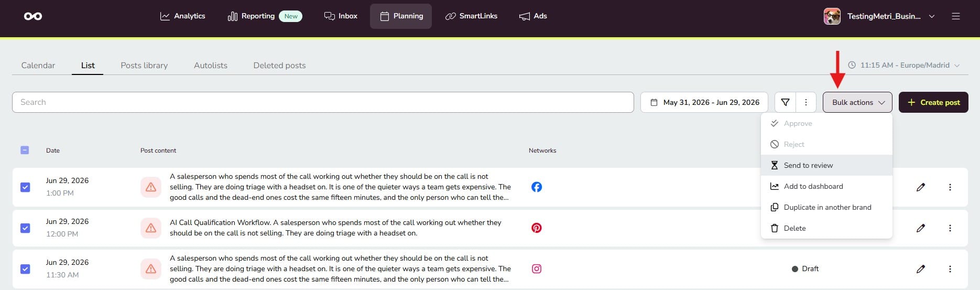980x290 pixels.
Task: Edit the 1:00 PM Facebook post
Action: (x=921, y=187)
